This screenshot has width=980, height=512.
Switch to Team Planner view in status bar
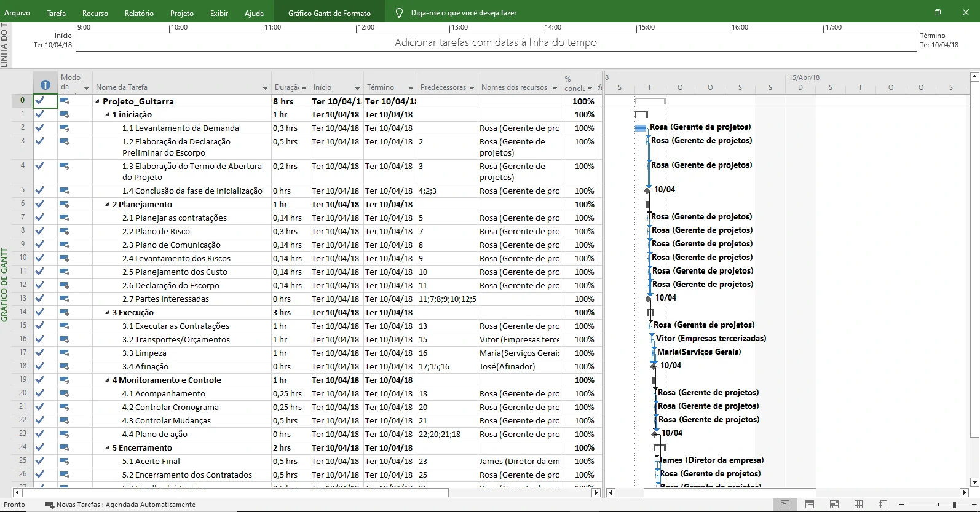point(834,505)
